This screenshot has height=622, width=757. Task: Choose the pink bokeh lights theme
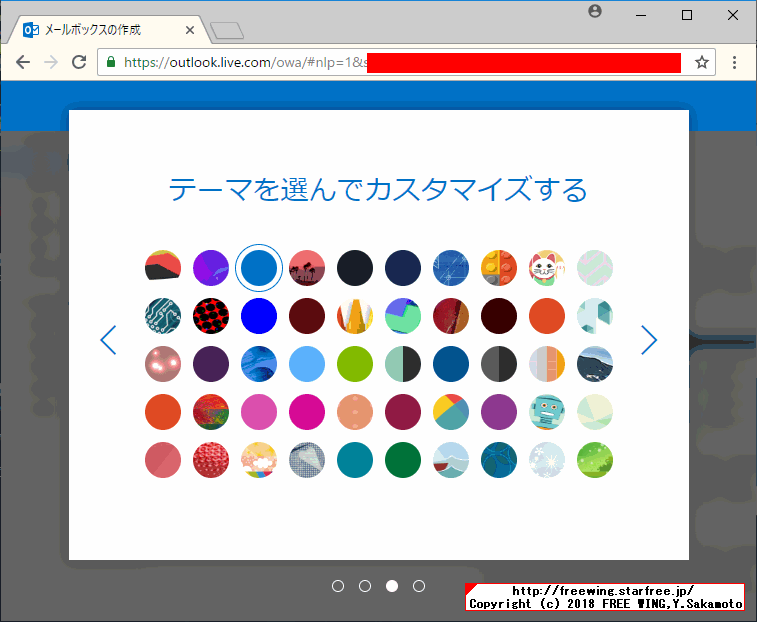coord(163,364)
